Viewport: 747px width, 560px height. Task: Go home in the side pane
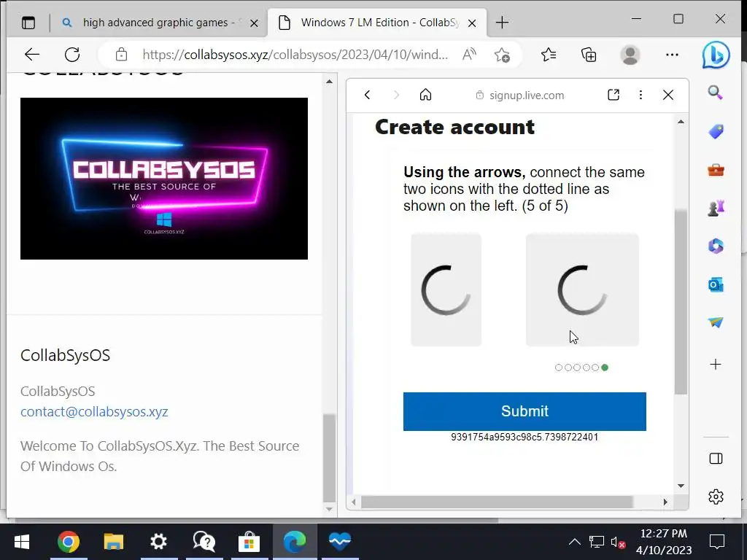(x=425, y=96)
